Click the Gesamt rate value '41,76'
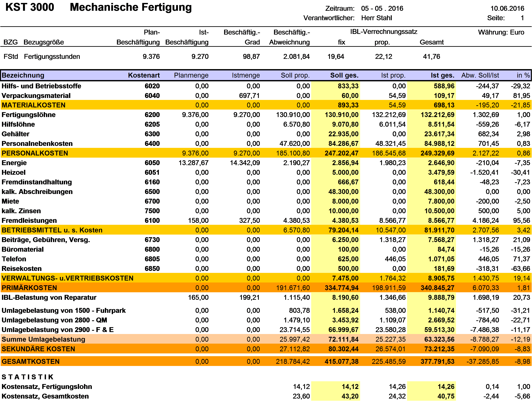532x401 pixels. click(x=432, y=57)
